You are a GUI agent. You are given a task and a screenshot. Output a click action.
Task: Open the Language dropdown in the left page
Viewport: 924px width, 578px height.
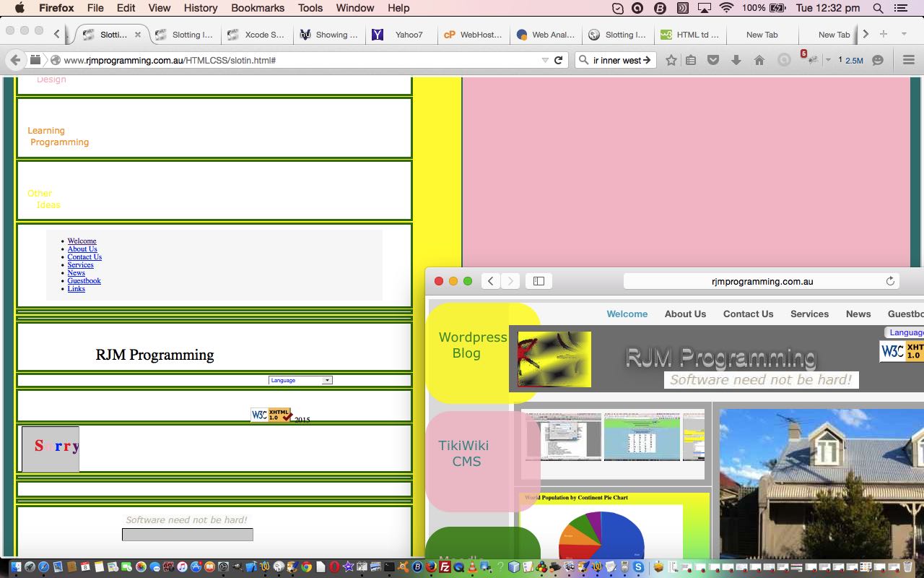click(300, 380)
